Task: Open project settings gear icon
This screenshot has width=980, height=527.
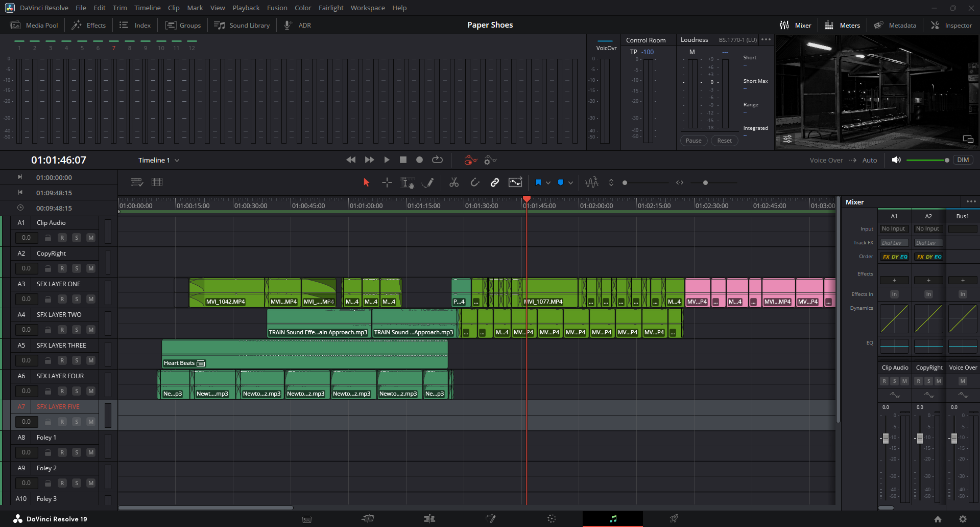Action: [x=963, y=519]
